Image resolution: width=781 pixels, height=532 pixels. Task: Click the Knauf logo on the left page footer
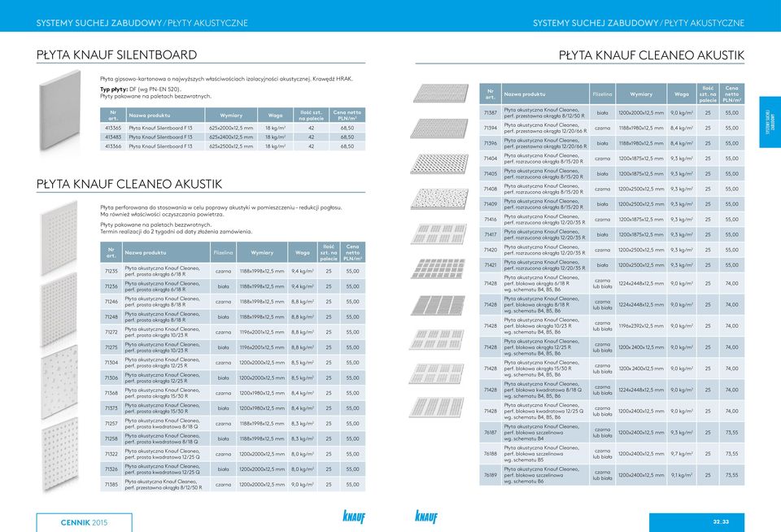354,517
